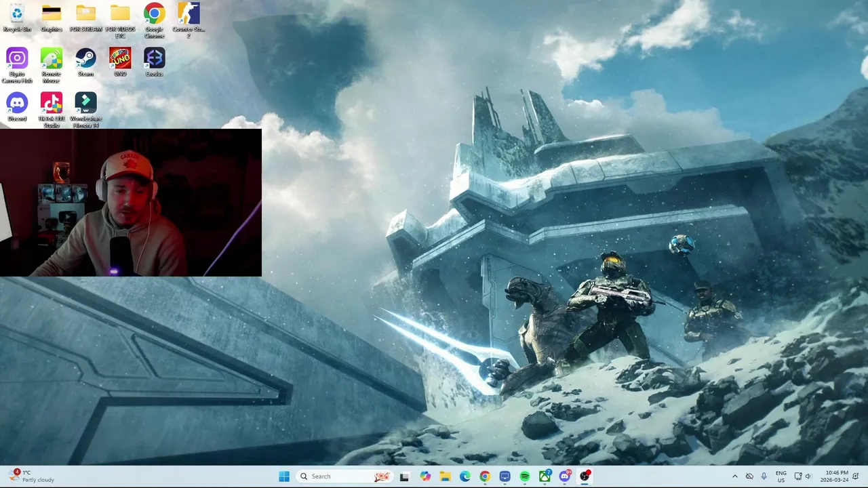Open Discord from the taskbar
The width and height of the screenshot is (868, 488).
(x=565, y=476)
